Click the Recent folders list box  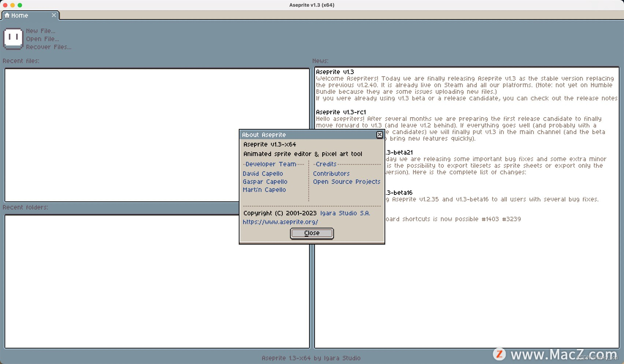(157, 282)
